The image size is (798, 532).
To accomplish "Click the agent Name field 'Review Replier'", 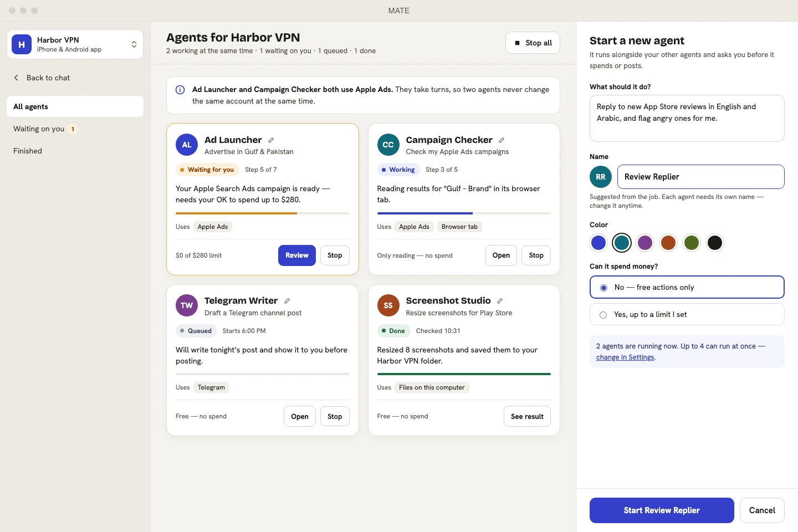I will click(x=701, y=177).
